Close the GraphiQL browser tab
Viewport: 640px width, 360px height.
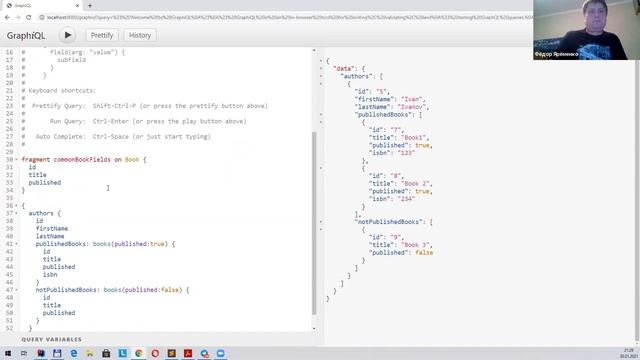pyautogui.click(x=78, y=6)
